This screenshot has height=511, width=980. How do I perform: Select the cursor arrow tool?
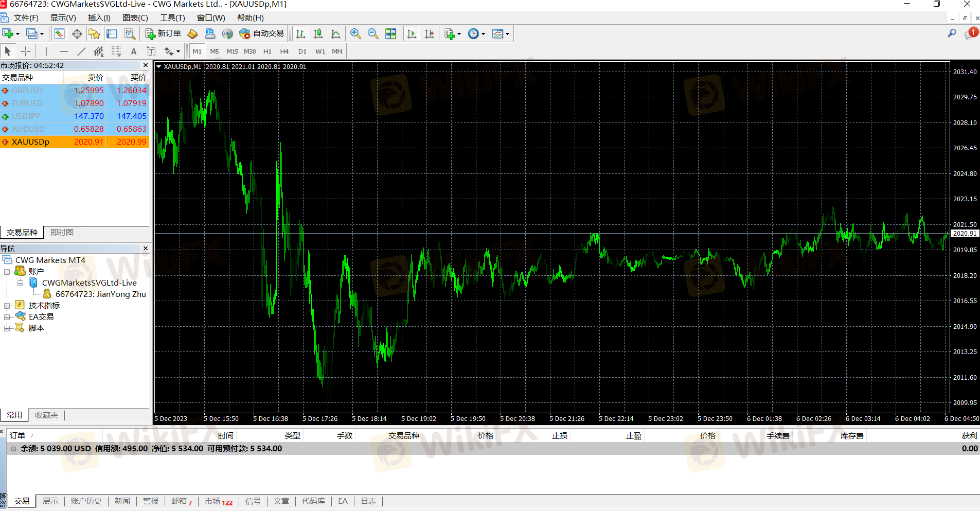[8, 51]
